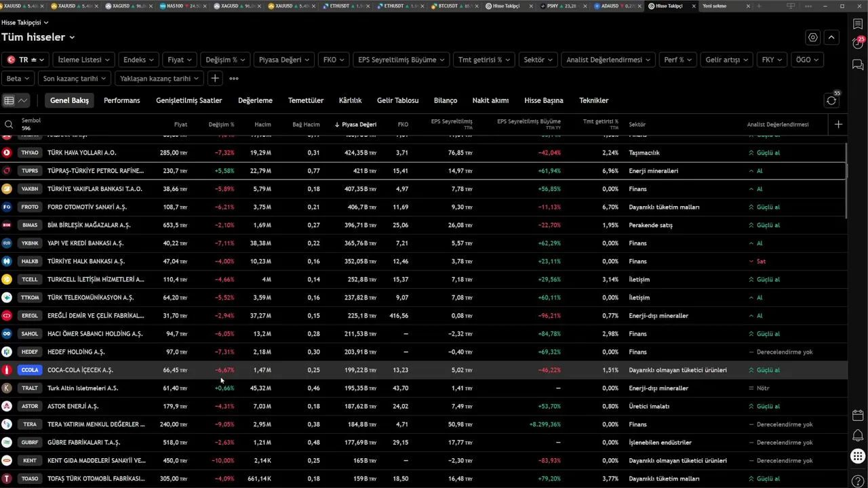868x488 pixels.
Task: Open the Analist Değerlendirmesi filter dropdown
Action: 608,60
